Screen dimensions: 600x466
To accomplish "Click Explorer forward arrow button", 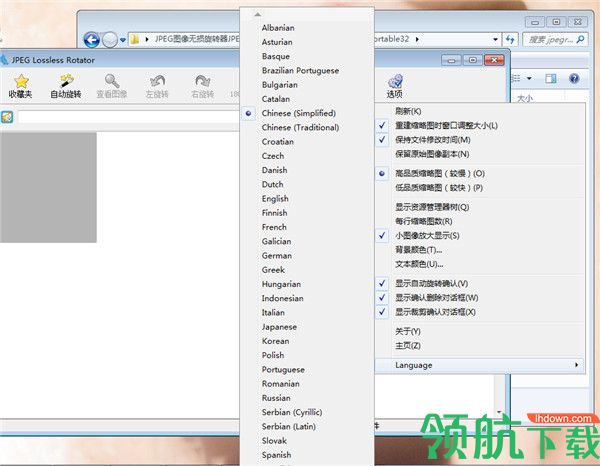I will point(110,39).
